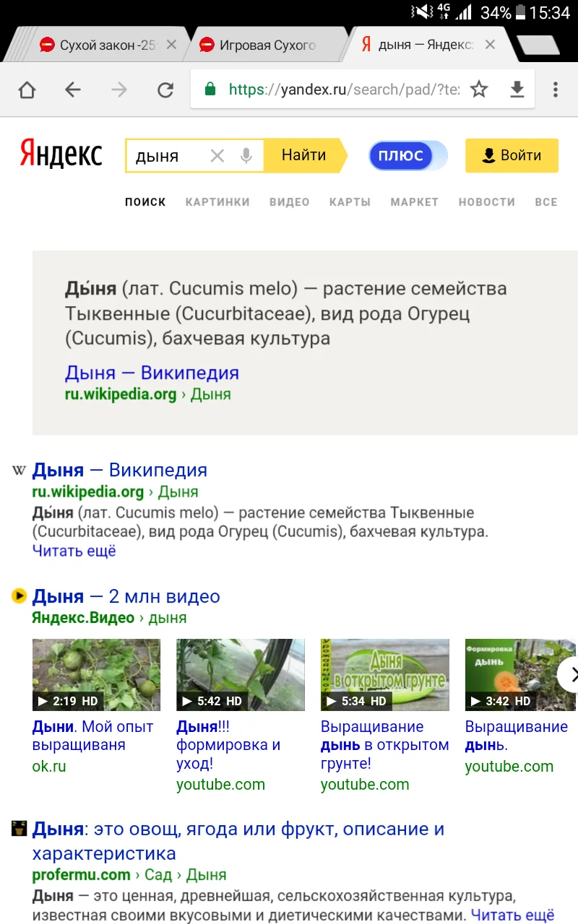Tap the downloads icon in the toolbar

point(517,90)
